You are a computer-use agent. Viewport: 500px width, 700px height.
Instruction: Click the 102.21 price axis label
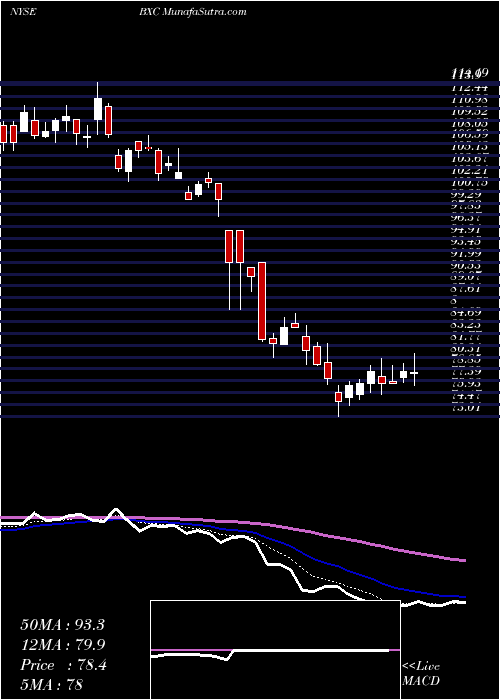tap(468, 171)
